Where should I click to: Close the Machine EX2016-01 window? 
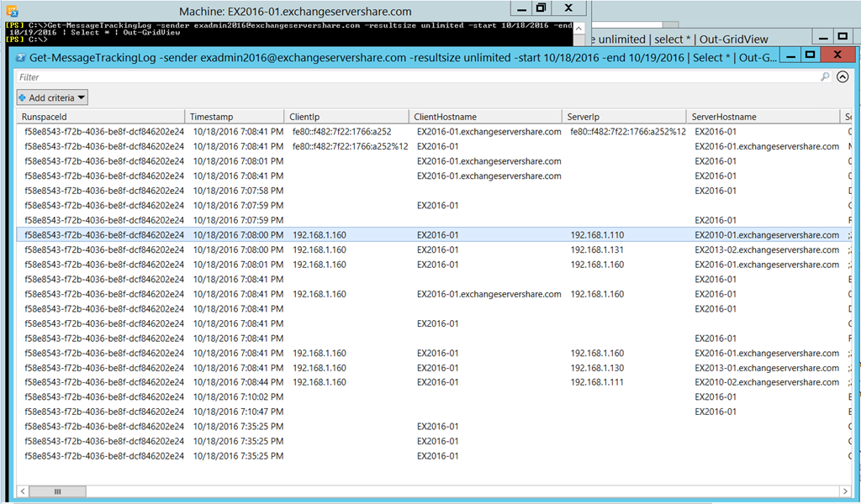pyautogui.click(x=569, y=8)
